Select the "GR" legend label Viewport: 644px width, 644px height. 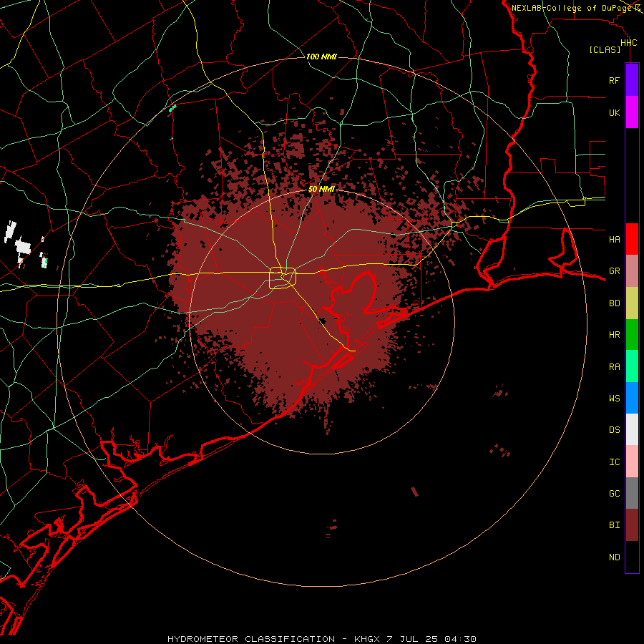click(x=614, y=271)
